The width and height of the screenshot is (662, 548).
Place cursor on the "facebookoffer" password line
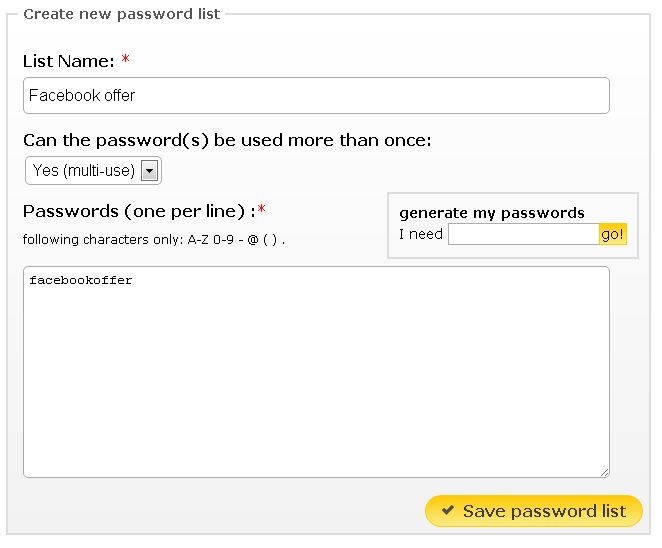tap(81, 281)
